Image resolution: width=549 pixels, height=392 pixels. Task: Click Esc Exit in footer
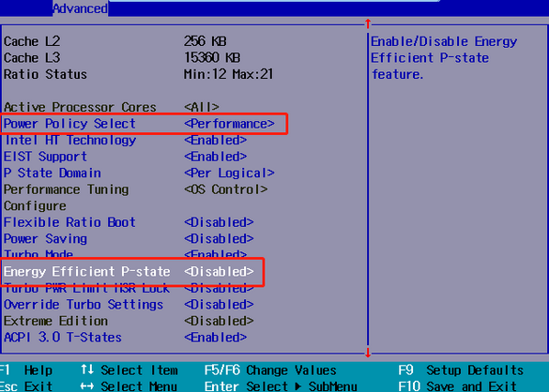26,386
